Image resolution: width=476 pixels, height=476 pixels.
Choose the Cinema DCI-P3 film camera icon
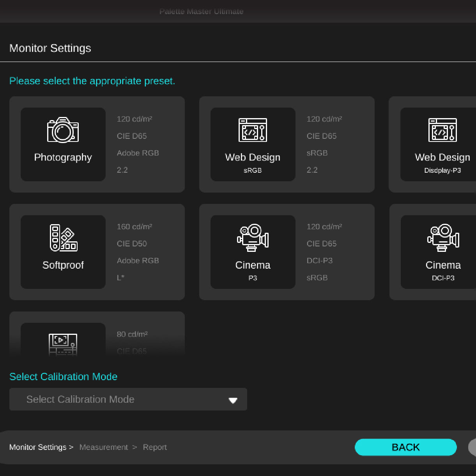tap(443, 238)
